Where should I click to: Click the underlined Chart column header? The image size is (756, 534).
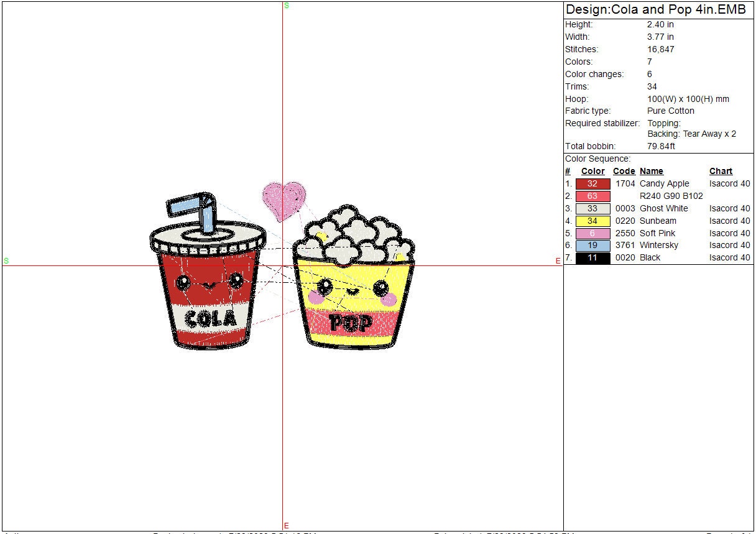pyautogui.click(x=721, y=172)
